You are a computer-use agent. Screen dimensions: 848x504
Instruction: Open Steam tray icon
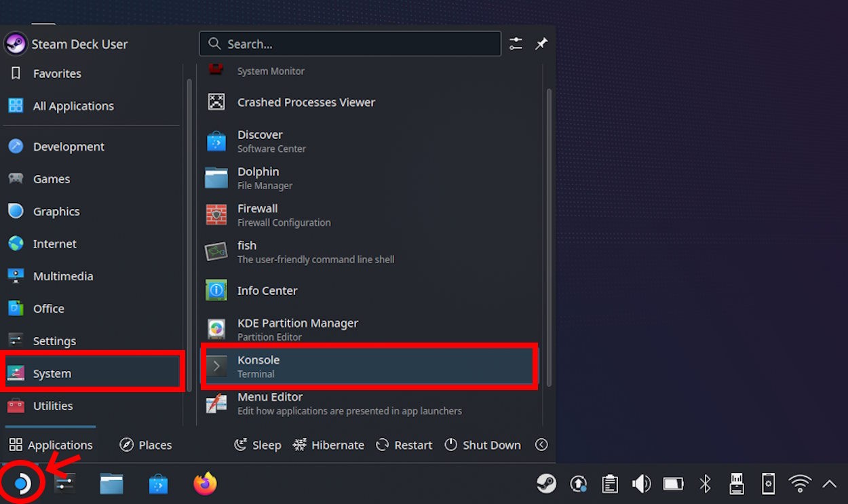pyautogui.click(x=546, y=484)
